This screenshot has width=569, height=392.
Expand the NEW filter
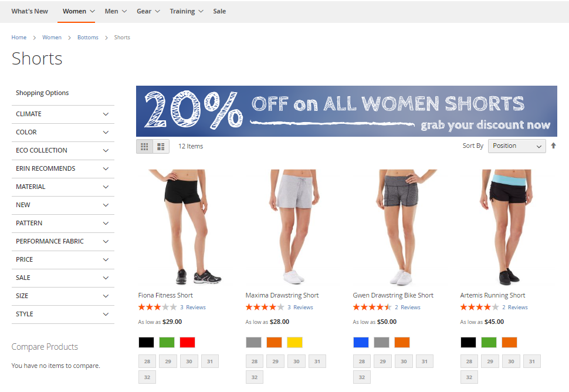[63, 205]
